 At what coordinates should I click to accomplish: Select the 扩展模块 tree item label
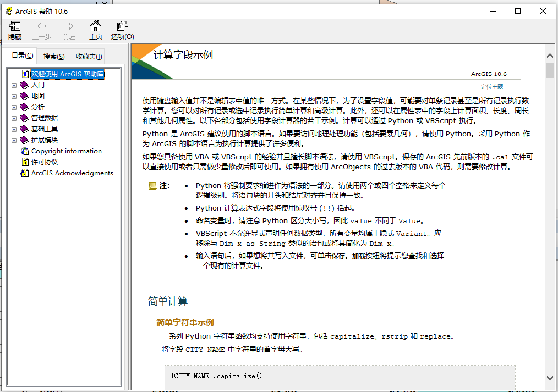(45, 140)
